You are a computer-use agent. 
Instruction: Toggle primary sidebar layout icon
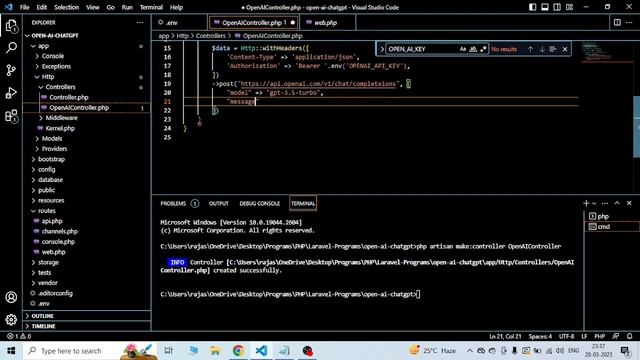click(x=532, y=7)
